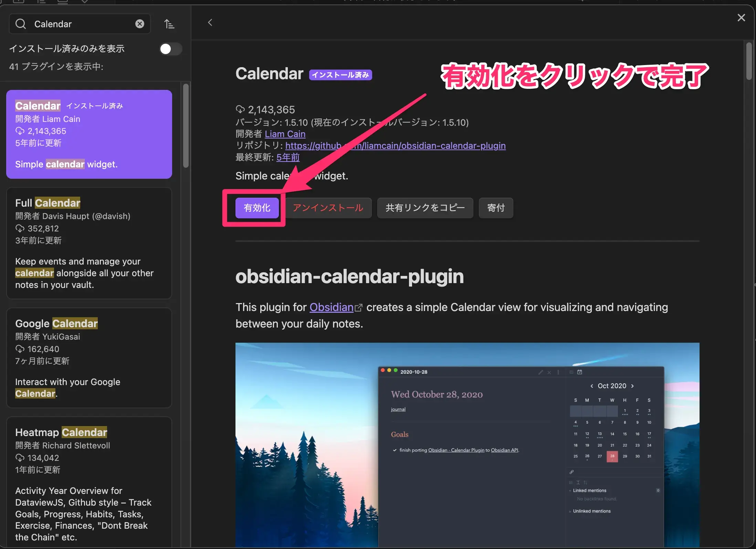
Task: Click the download icon beside 162,640
Action: pos(20,349)
